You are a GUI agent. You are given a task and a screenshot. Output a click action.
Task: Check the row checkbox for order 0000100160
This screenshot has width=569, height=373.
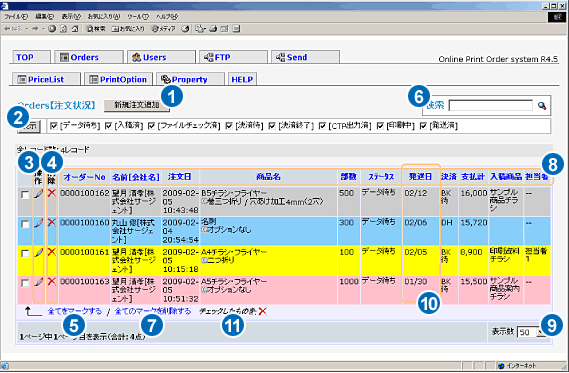(x=25, y=225)
